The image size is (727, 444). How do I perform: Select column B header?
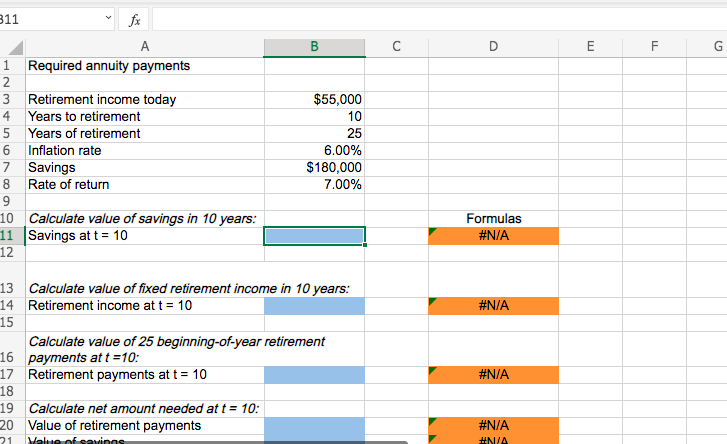[314, 47]
